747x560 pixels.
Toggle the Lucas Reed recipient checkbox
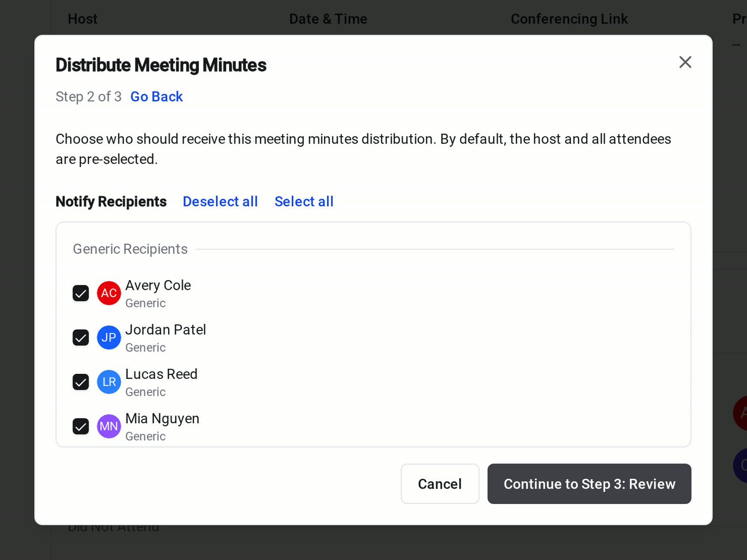pyautogui.click(x=81, y=382)
